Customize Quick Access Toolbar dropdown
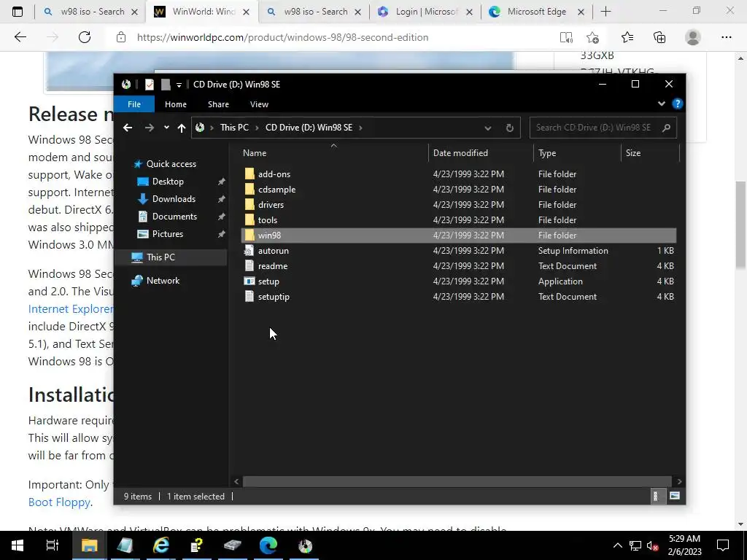Image resolution: width=747 pixels, height=560 pixels. [x=179, y=85]
